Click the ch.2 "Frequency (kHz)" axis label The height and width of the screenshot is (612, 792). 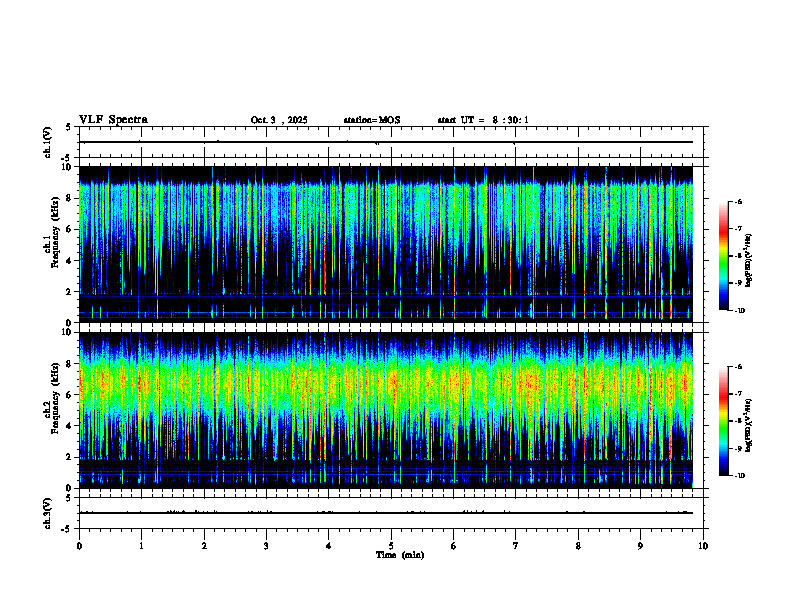tap(56, 397)
